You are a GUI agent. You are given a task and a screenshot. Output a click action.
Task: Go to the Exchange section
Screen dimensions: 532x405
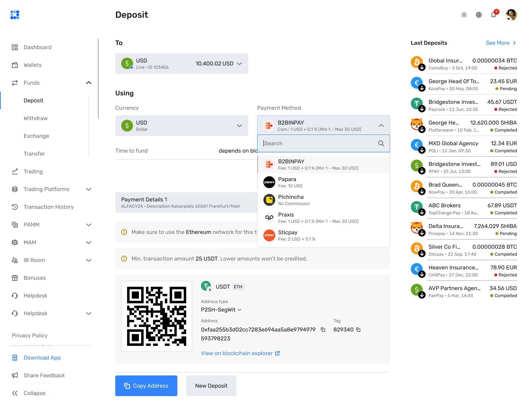click(36, 136)
